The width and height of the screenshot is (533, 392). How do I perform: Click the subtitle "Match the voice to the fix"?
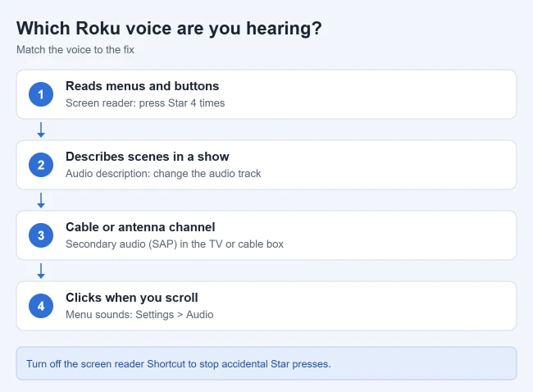tap(75, 50)
